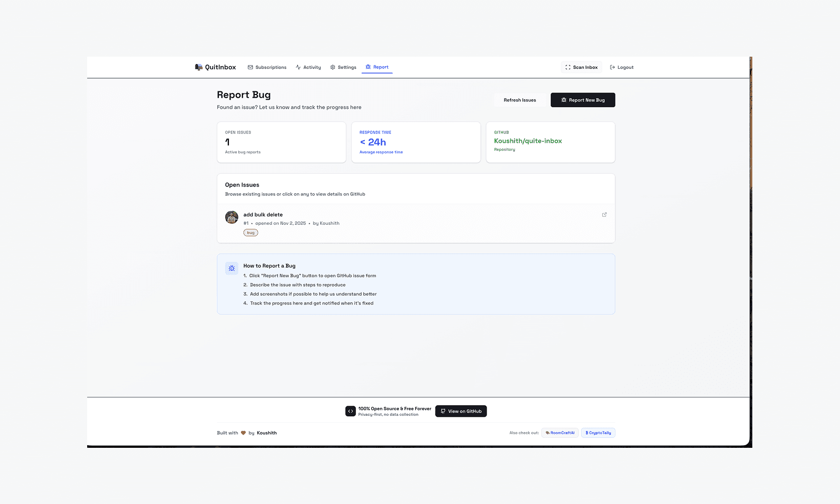The height and width of the screenshot is (504, 840).
Task: Click the bug icon beside How to Report
Action: (232, 268)
